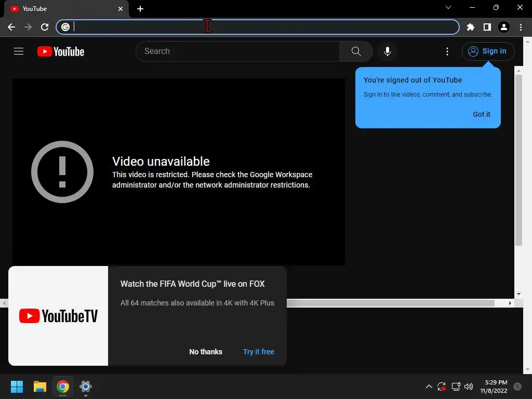Open a new browser tab
This screenshot has height=399, width=532.
coord(140,9)
